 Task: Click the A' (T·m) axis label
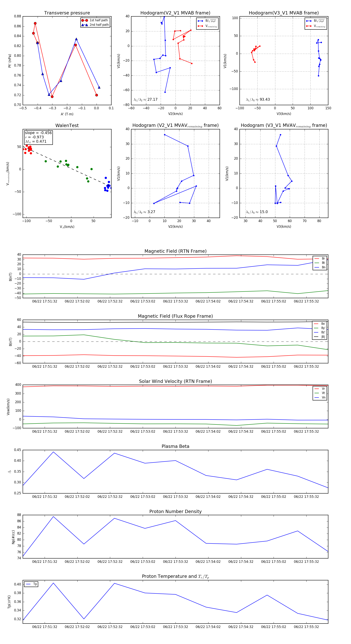[67, 114]
